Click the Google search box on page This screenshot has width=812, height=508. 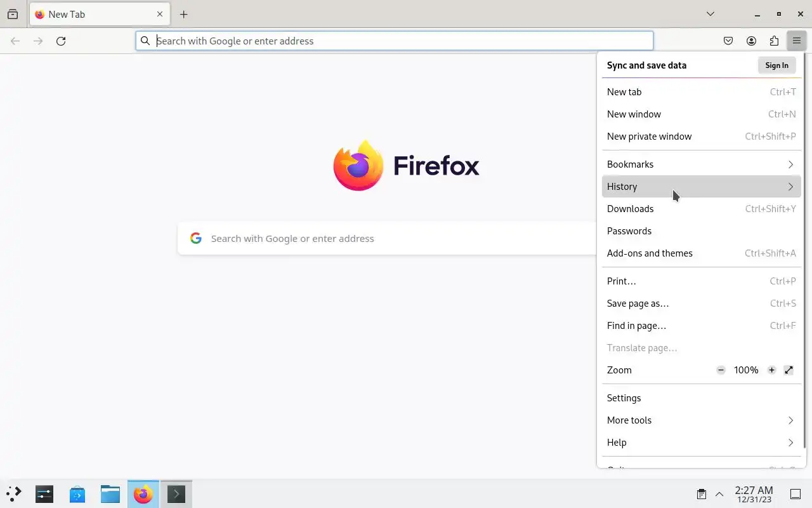coord(387,239)
